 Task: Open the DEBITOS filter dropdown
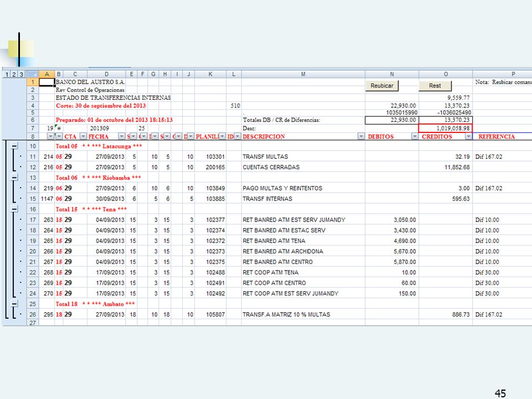[x=415, y=136]
